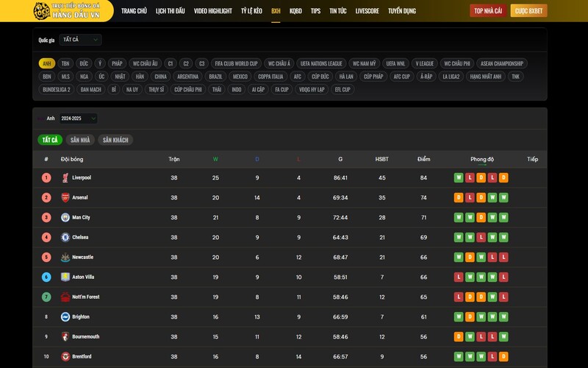588x368 pixels.
Task: Select the C1 league chip
Action: (171, 63)
